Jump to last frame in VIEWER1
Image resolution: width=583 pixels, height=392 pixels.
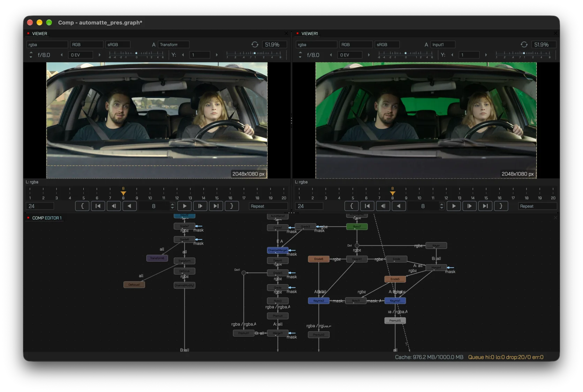(x=485, y=206)
